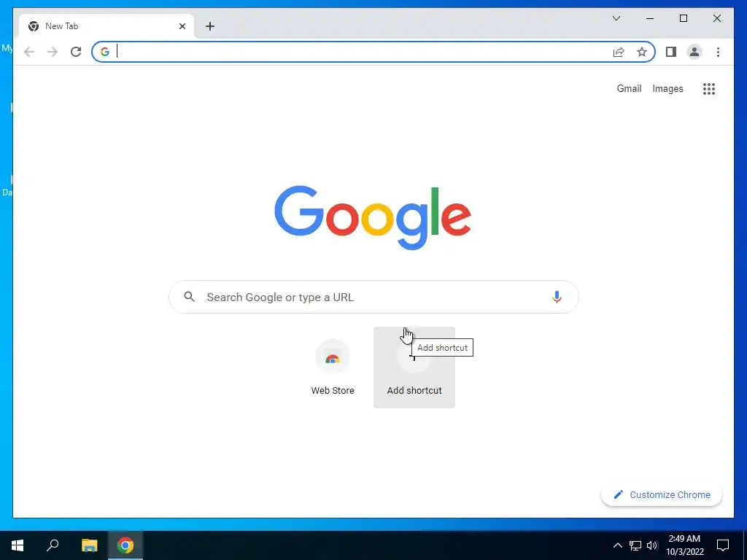Click the Chrome taskbar icon

[x=125, y=545]
